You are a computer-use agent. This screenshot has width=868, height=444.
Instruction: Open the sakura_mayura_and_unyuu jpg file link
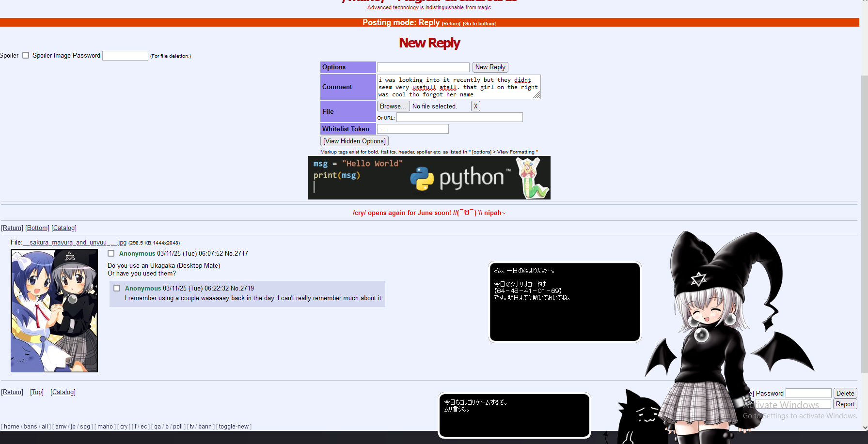coord(75,243)
